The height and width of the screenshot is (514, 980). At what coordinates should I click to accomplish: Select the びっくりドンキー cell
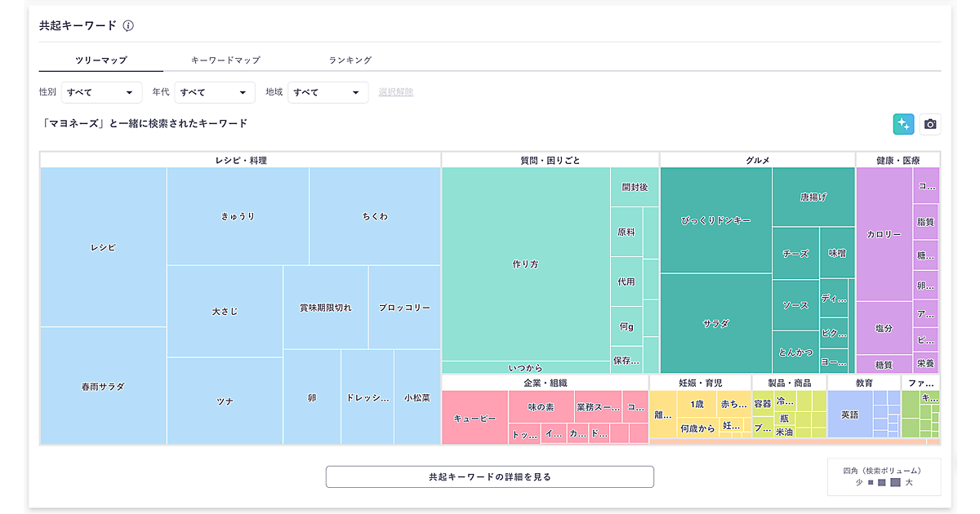point(715,220)
